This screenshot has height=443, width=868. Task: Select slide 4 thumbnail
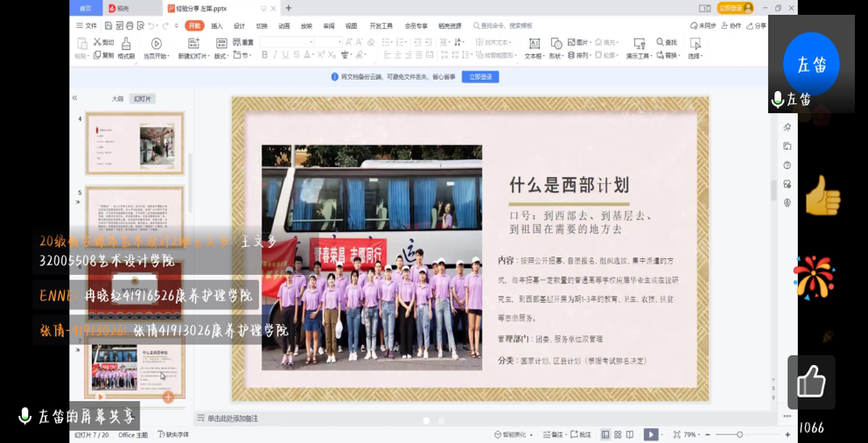click(x=135, y=144)
